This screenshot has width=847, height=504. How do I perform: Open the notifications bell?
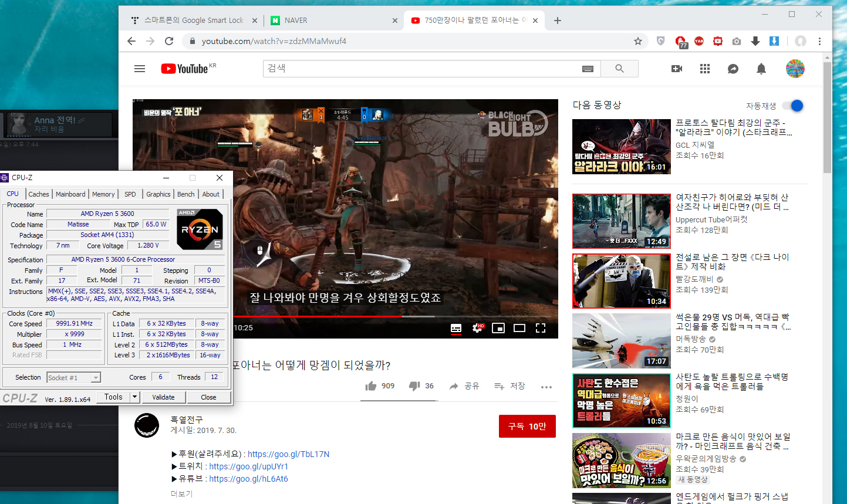(761, 69)
